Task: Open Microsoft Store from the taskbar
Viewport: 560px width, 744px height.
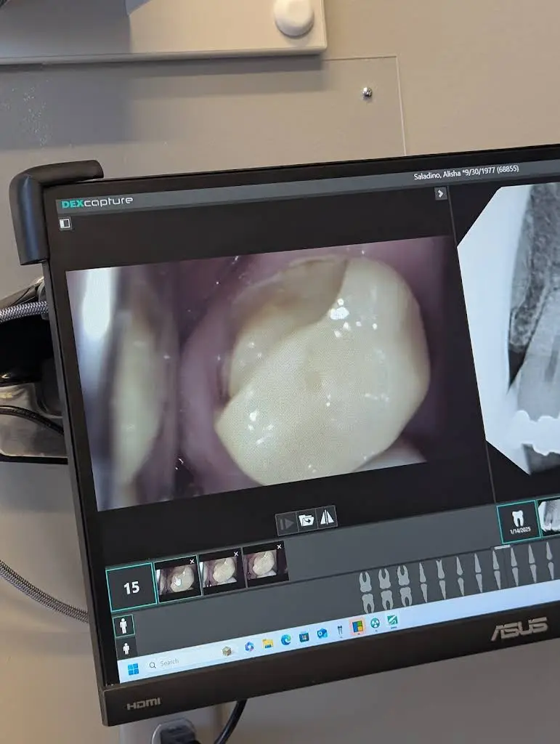Action: tap(304, 636)
